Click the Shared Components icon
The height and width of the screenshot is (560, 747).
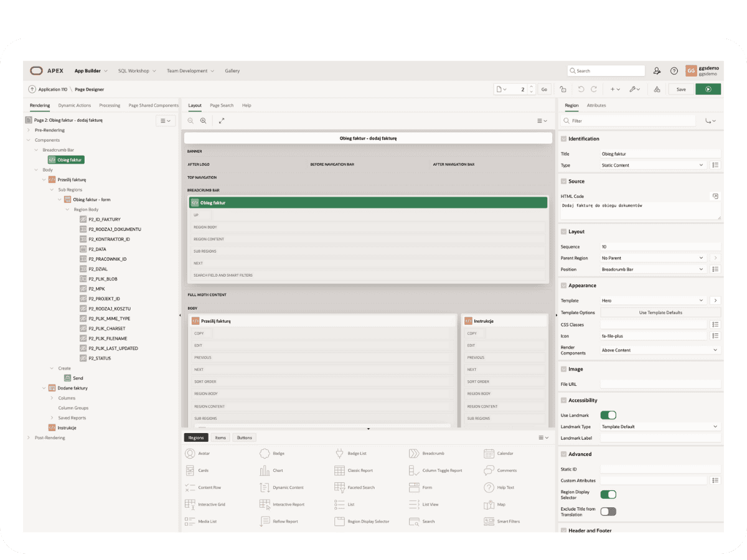click(x=657, y=90)
